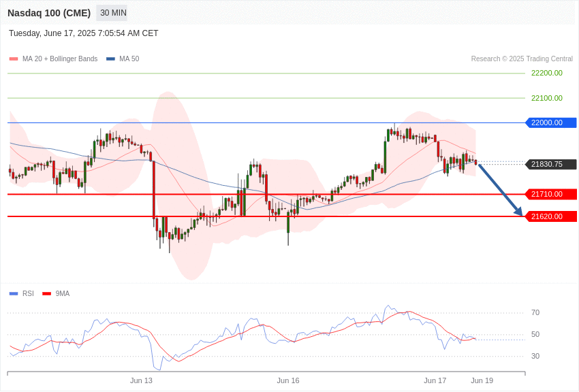This screenshot has height=392, width=579.
Task: Click the red 21710.00 support price tag
Action: coord(550,194)
